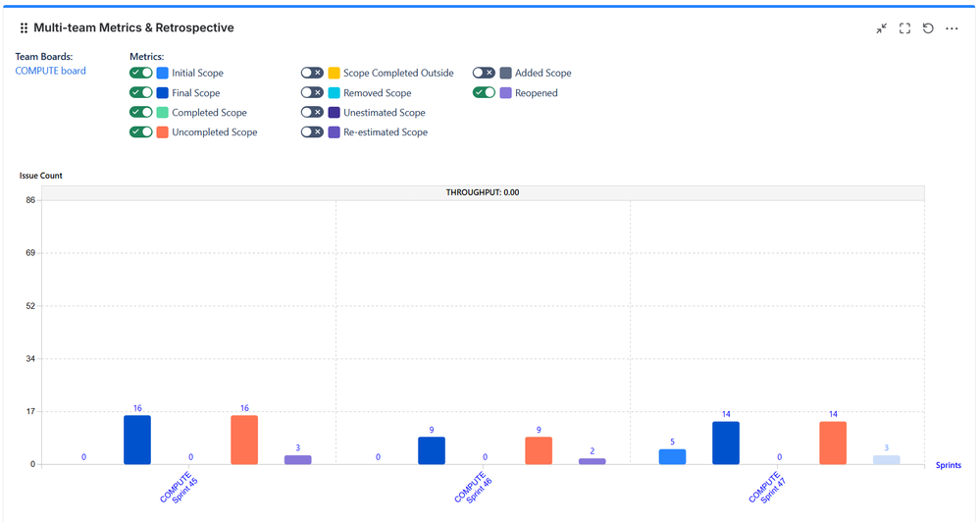Screen dimensions: 980x522
Task: Click the Sprint 45 Final Scope value 16
Action: pyautogui.click(x=137, y=408)
